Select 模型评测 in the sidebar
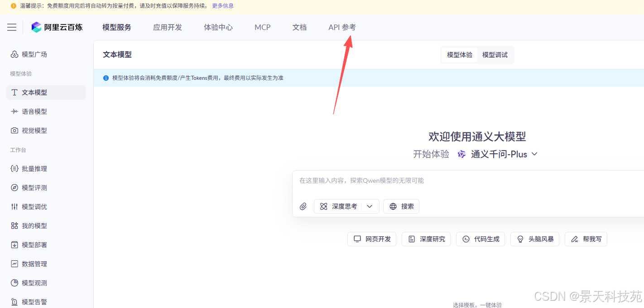This screenshot has width=644, height=308. [x=46, y=188]
